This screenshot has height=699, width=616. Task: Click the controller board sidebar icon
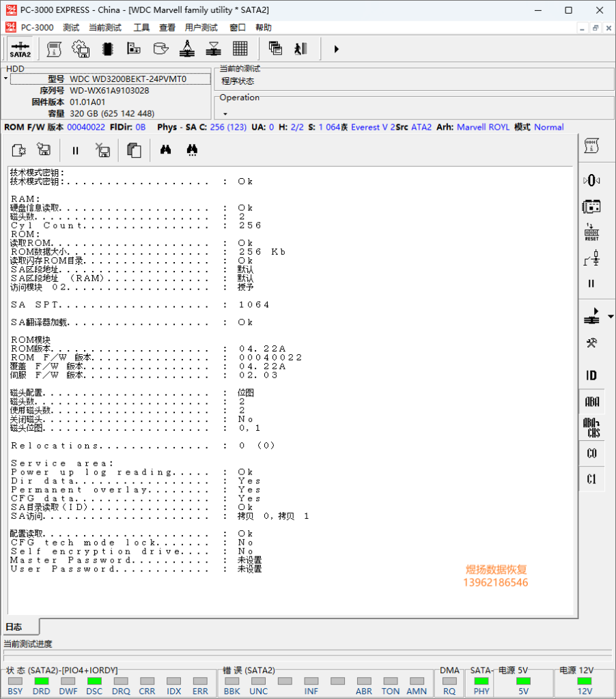click(591, 206)
